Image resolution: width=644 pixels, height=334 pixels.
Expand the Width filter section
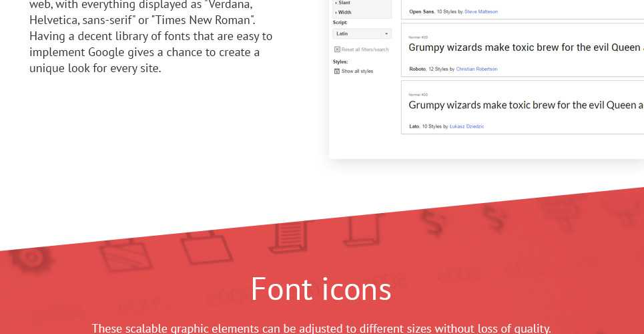click(344, 12)
